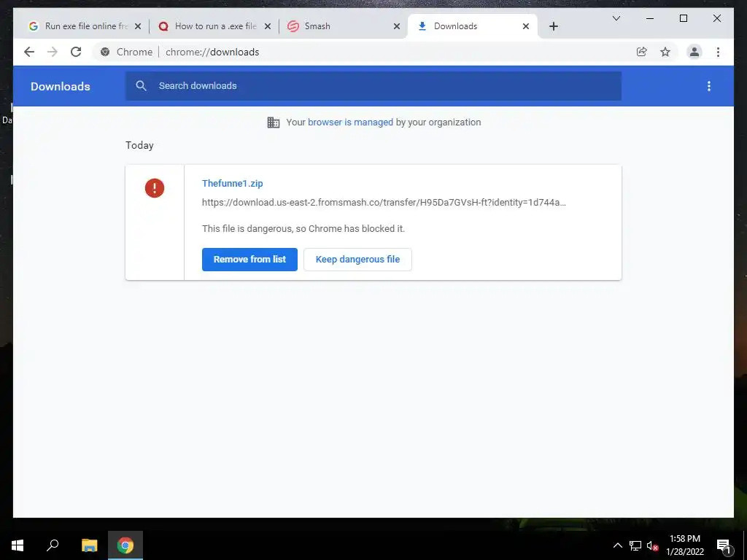
Task: Click the Downloads page heading
Action: (61, 86)
